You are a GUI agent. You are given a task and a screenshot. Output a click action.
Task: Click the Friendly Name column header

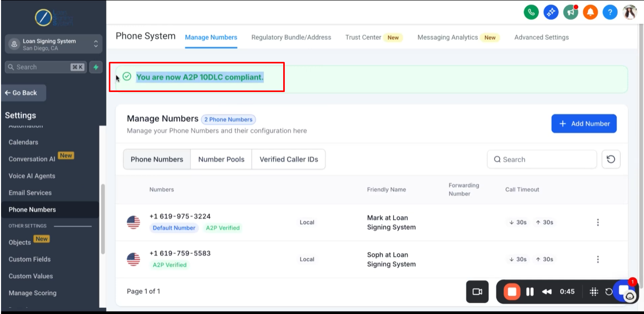(386, 189)
